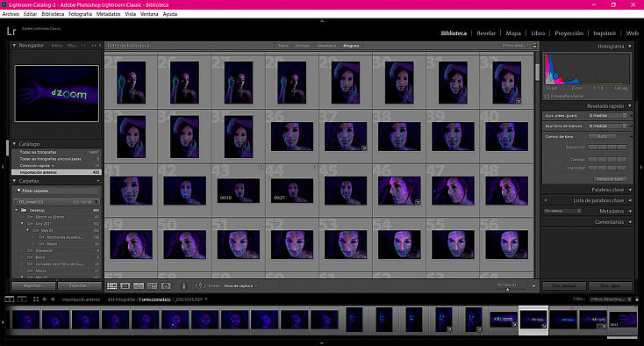Image resolution: width=644 pixels, height=346 pixels.
Task: Switch to compare view XY
Action: point(139,286)
